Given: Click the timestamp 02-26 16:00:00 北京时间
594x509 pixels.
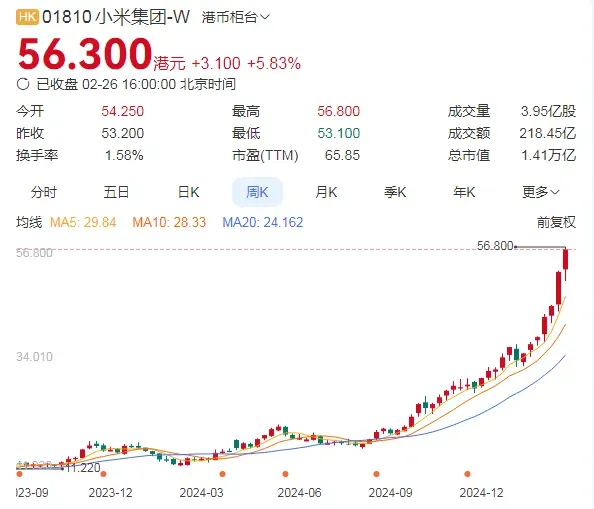Looking at the screenshot, I should (x=159, y=84).
